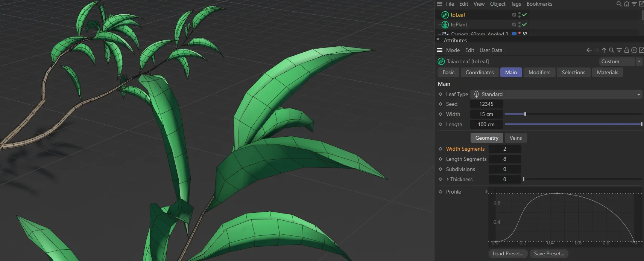Click the Load Preset button
Image resolution: width=644 pixels, height=261 pixels.
pyautogui.click(x=508, y=253)
